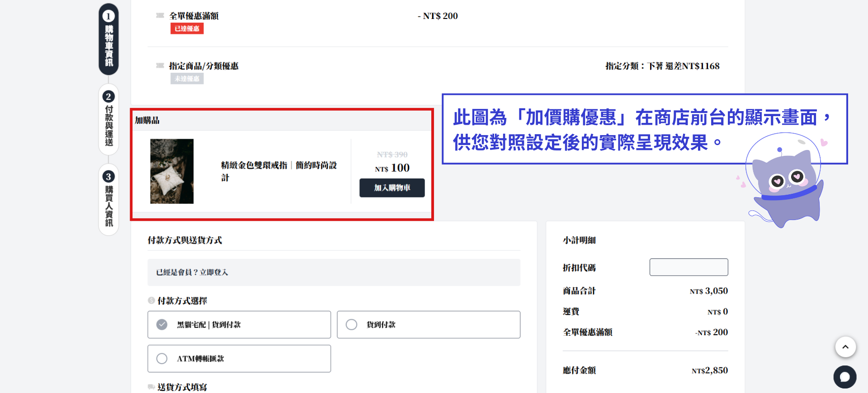Click the -NT$ 200 discount in 小計明細

(x=712, y=332)
